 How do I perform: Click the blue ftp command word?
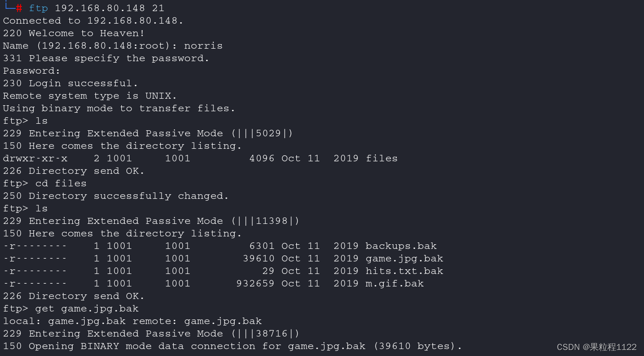[x=38, y=8]
